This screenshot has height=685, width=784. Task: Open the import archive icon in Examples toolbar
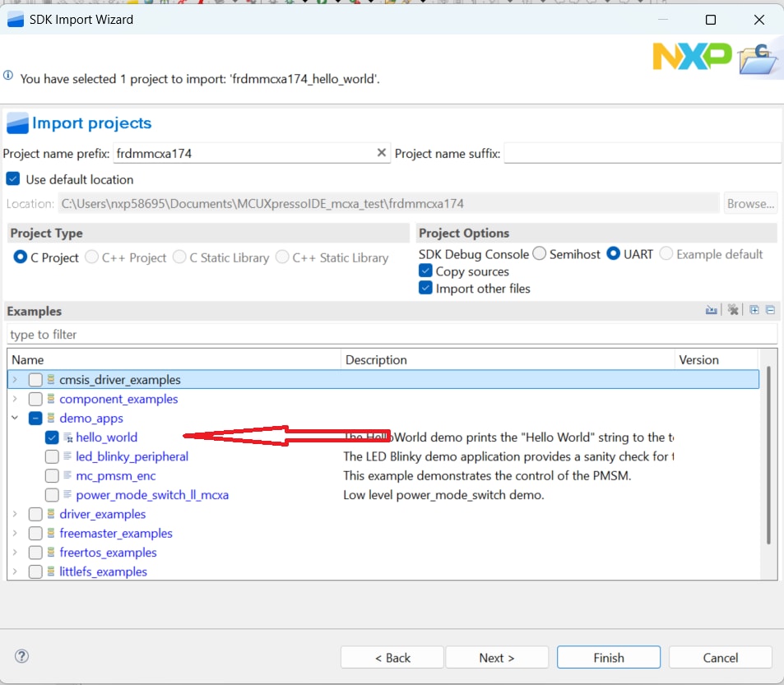click(711, 310)
